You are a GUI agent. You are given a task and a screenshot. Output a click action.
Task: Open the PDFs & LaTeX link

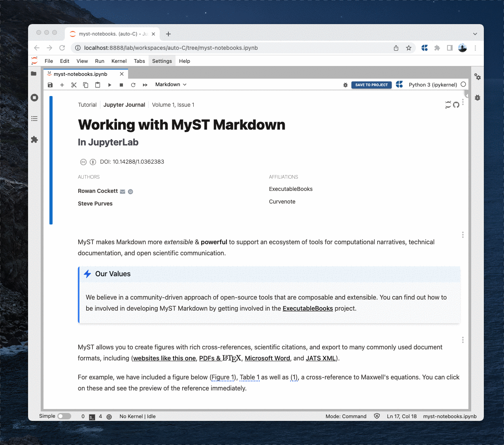pos(220,358)
